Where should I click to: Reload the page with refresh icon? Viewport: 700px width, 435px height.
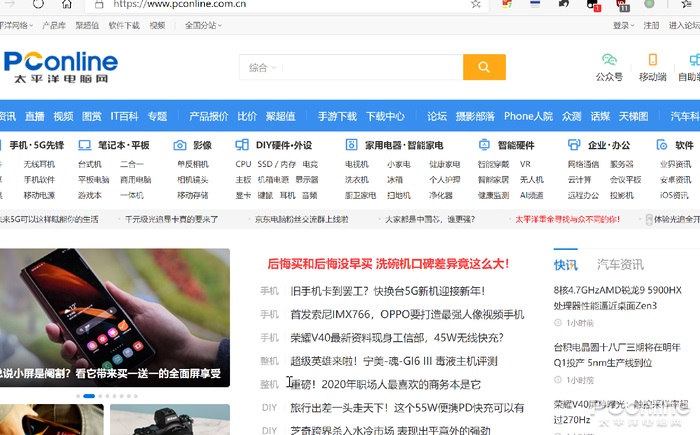[x=38, y=4]
